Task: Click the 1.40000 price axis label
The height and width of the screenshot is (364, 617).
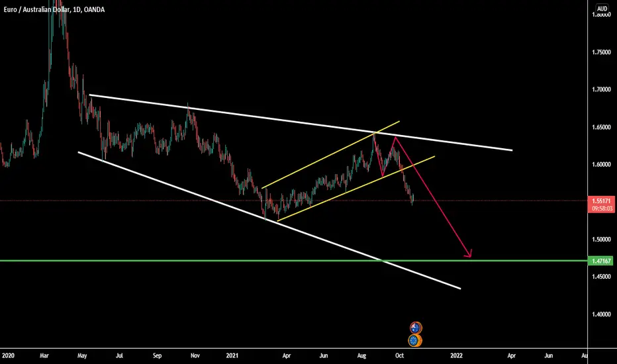Action: click(601, 314)
